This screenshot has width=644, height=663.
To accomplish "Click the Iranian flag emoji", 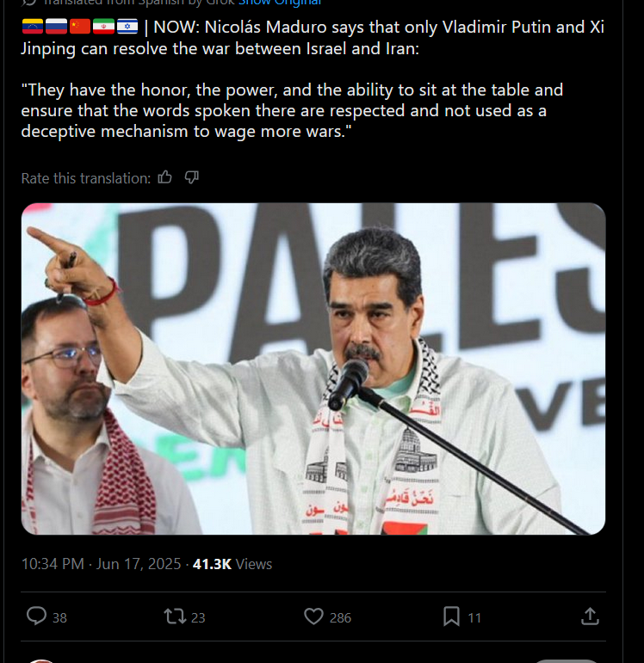I will click(x=103, y=27).
